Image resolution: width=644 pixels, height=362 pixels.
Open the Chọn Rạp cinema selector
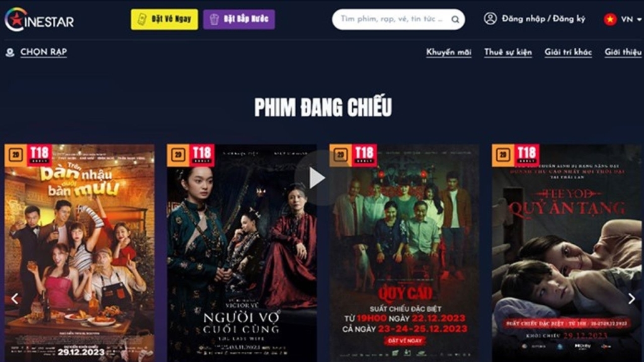point(43,52)
